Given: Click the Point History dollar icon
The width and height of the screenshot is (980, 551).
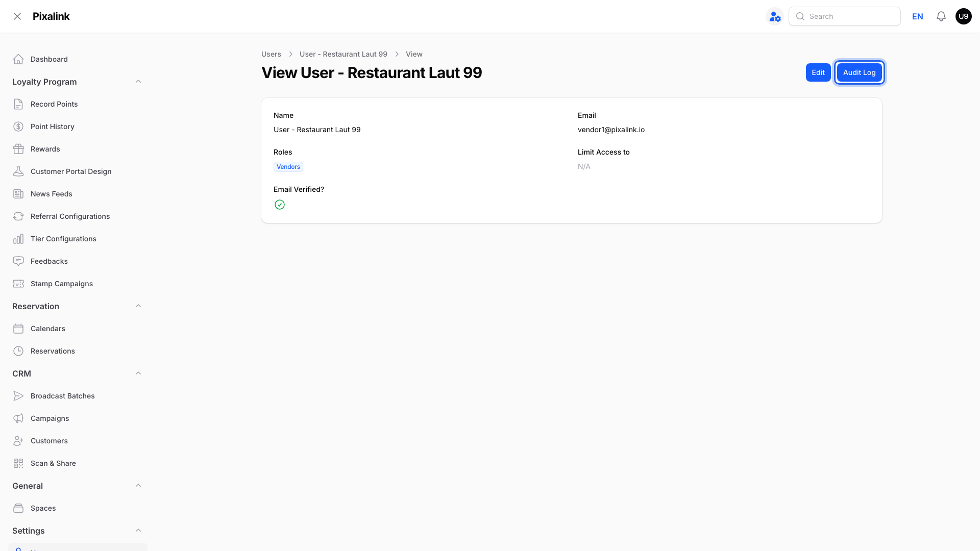Looking at the screenshot, I should click(x=18, y=127).
